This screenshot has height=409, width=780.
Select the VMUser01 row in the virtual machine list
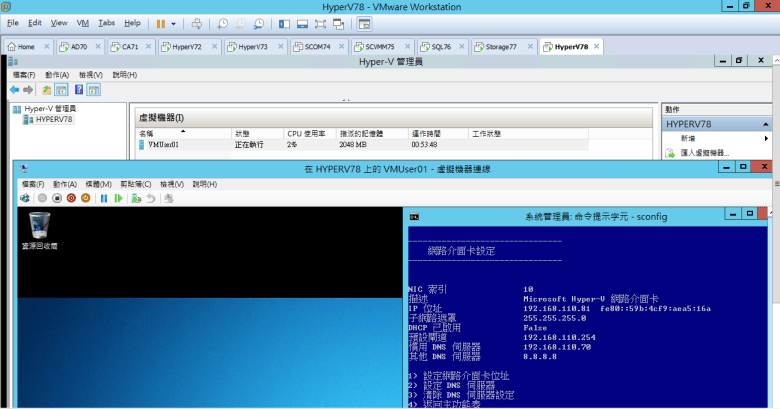click(x=163, y=144)
